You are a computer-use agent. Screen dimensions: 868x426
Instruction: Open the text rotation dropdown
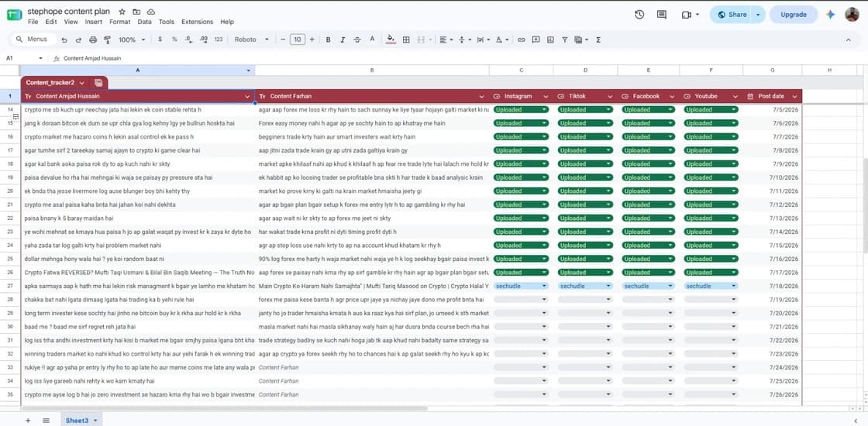[x=502, y=40]
